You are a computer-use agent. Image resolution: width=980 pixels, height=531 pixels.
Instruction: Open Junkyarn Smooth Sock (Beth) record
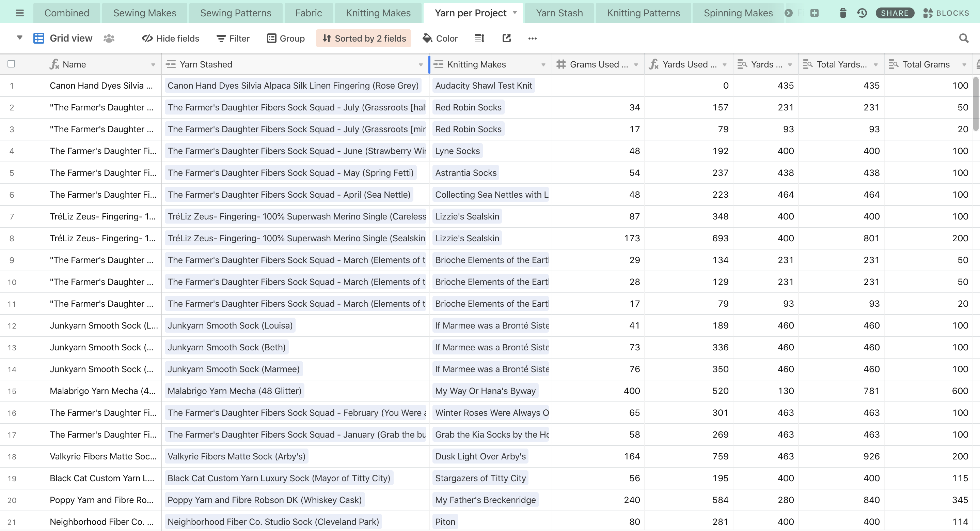click(226, 347)
